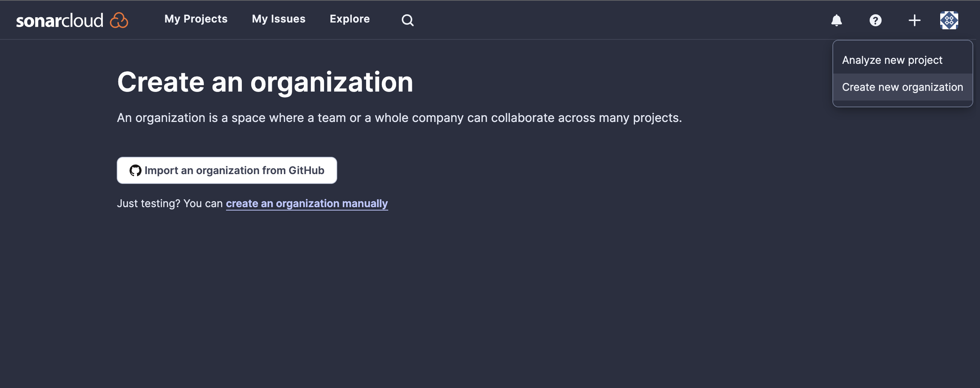Browse the Explore section
This screenshot has height=388, width=980.
(x=350, y=19)
